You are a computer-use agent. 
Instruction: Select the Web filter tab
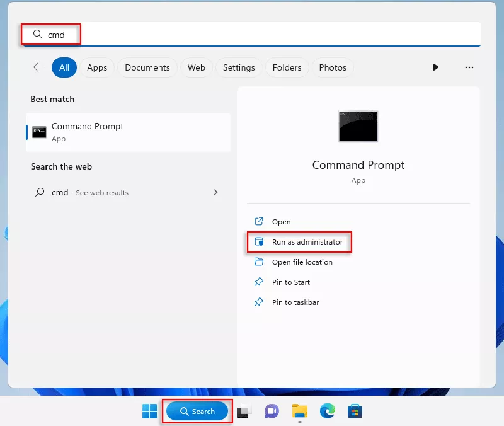pos(197,67)
